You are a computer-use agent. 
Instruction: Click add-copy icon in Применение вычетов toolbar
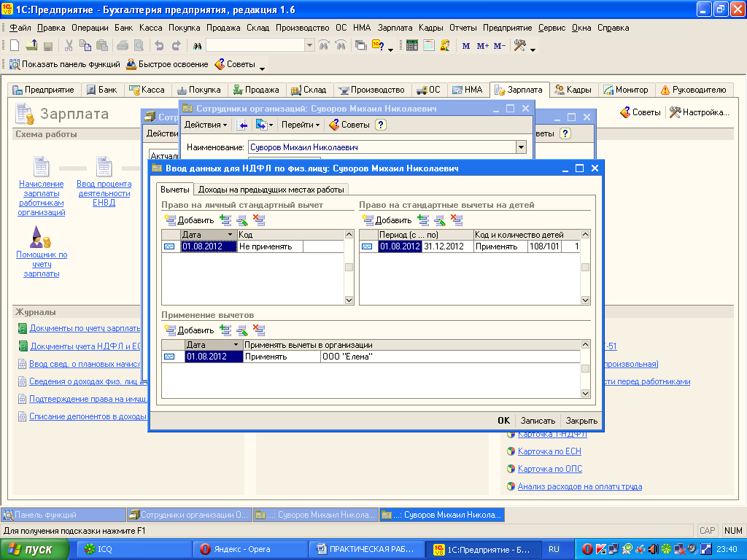[x=225, y=330]
